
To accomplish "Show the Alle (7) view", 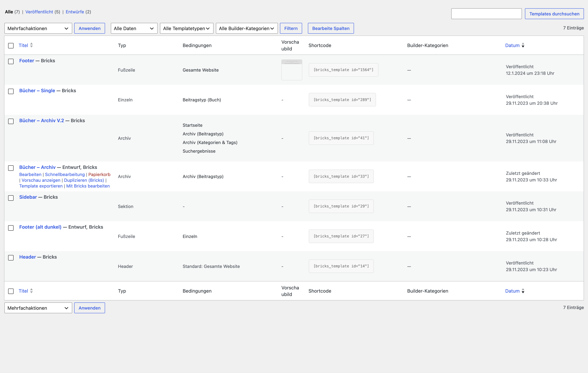I will click(12, 12).
